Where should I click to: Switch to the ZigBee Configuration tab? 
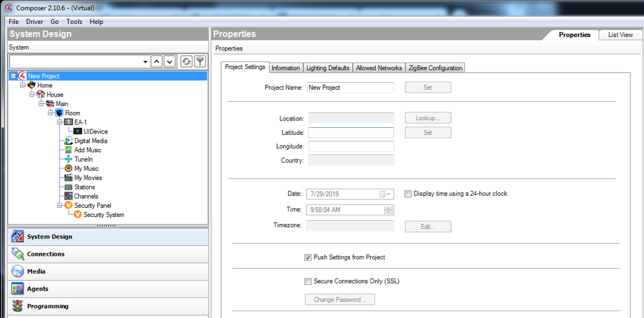click(x=435, y=68)
